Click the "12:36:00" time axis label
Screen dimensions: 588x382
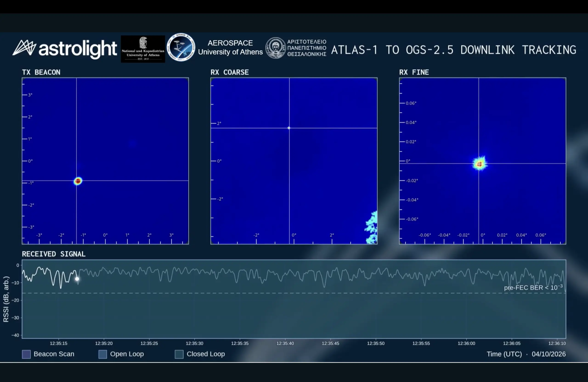point(466,343)
